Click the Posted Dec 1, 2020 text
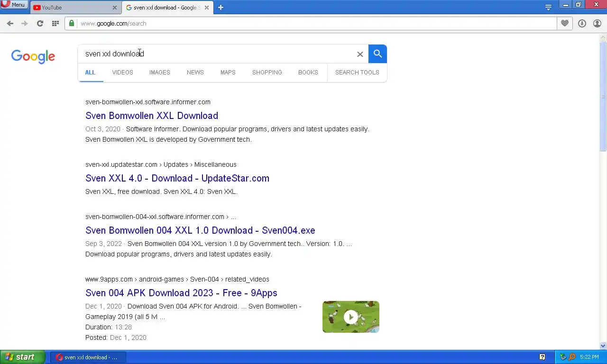 [116, 337]
